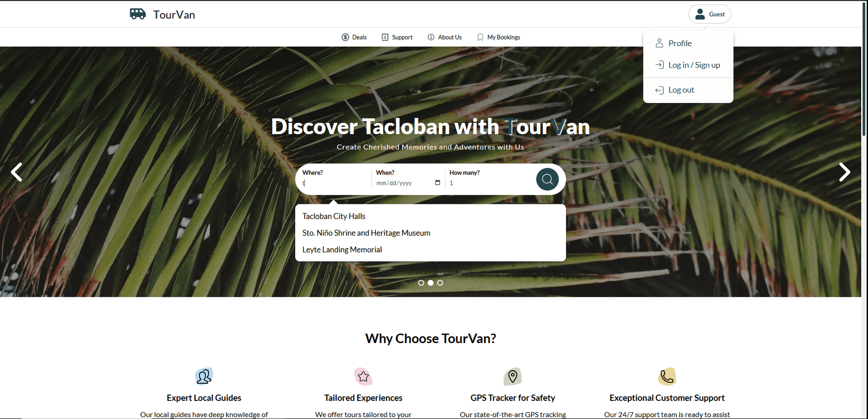Open the Deals navigation item
Image resolution: width=868 pixels, height=419 pixels.
click(x=354, y=38)
